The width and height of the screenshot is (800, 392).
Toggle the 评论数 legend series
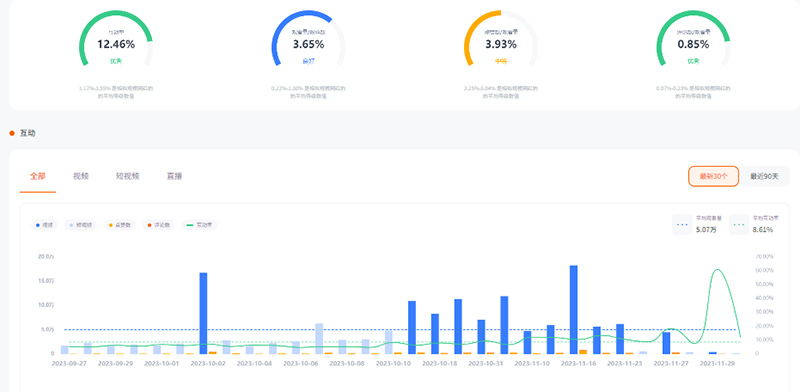coord(158,225)
